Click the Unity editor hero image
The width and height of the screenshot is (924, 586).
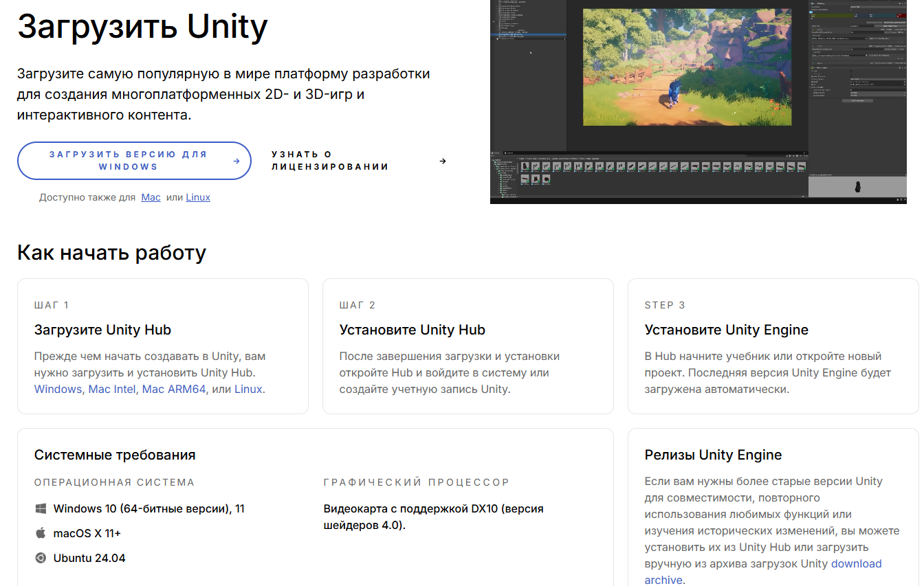[698, 102]
